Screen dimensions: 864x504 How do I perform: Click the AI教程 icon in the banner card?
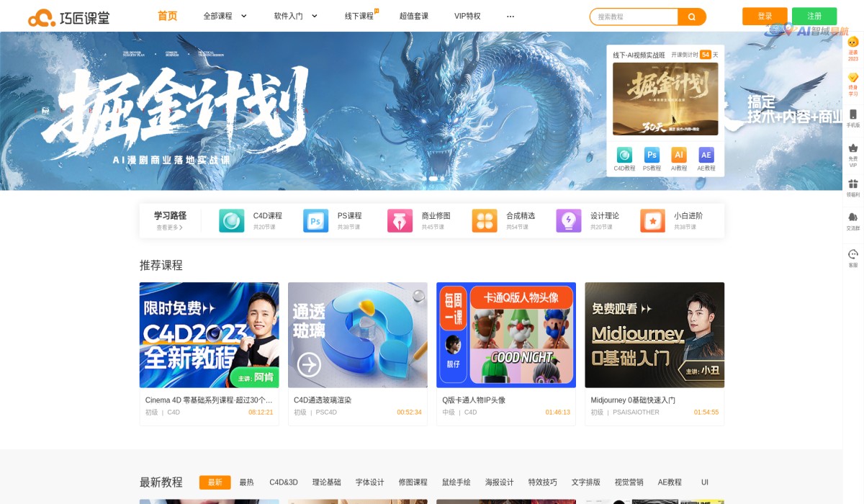pos(678,155)
